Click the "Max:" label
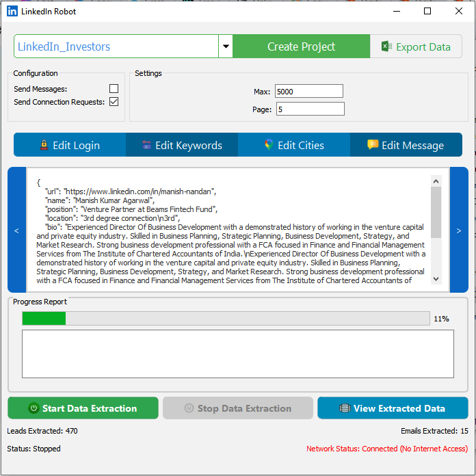 point(262,92)
